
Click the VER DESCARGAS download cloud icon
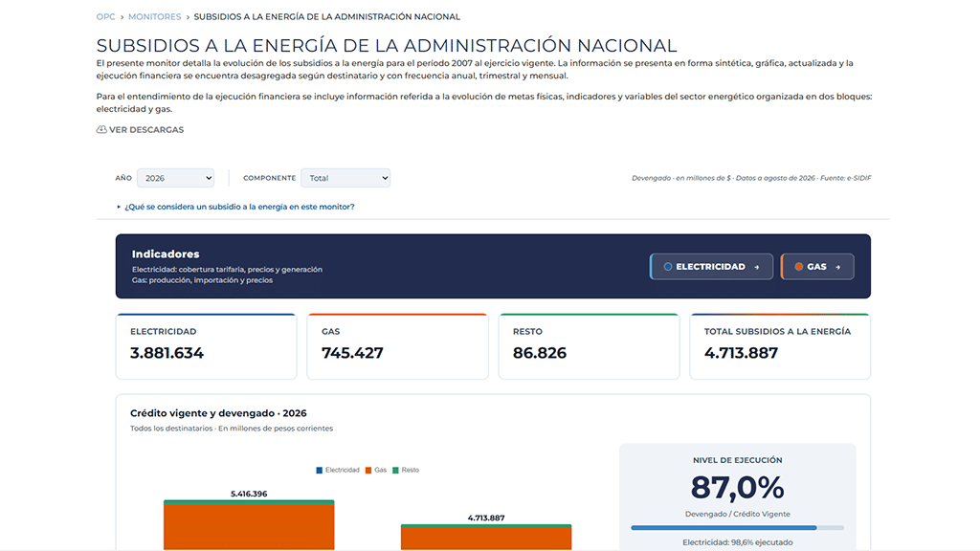tap(101, 129)
